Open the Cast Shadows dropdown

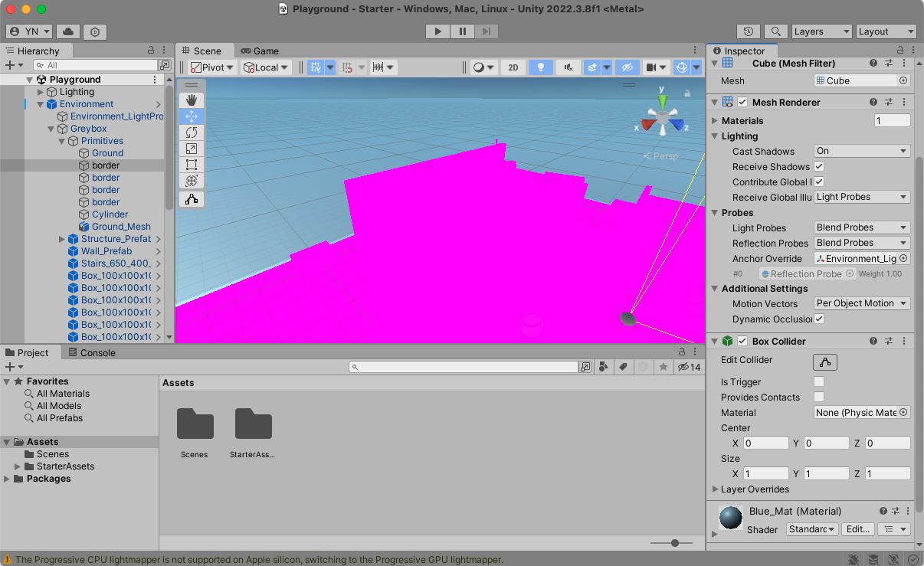click(861, 151)
